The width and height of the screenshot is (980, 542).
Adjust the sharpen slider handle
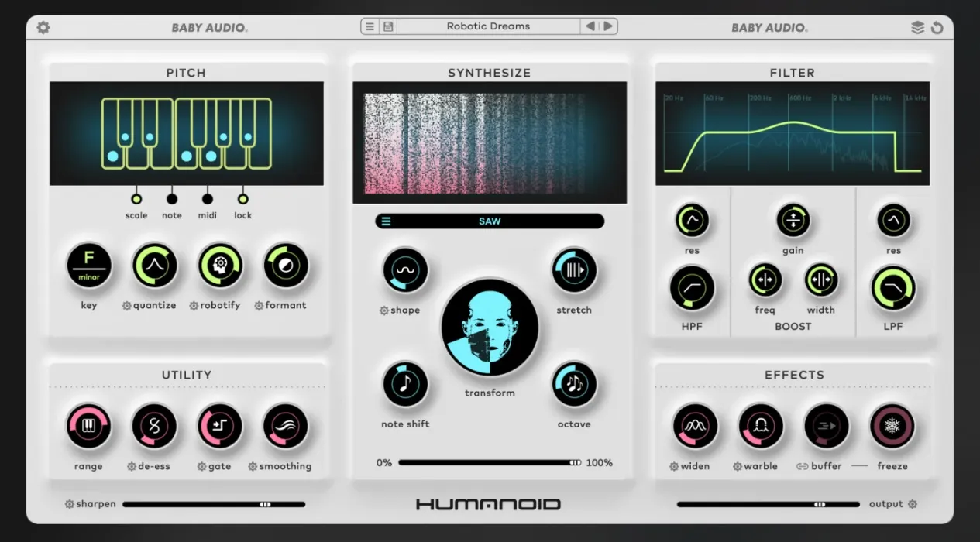[266, 504]
